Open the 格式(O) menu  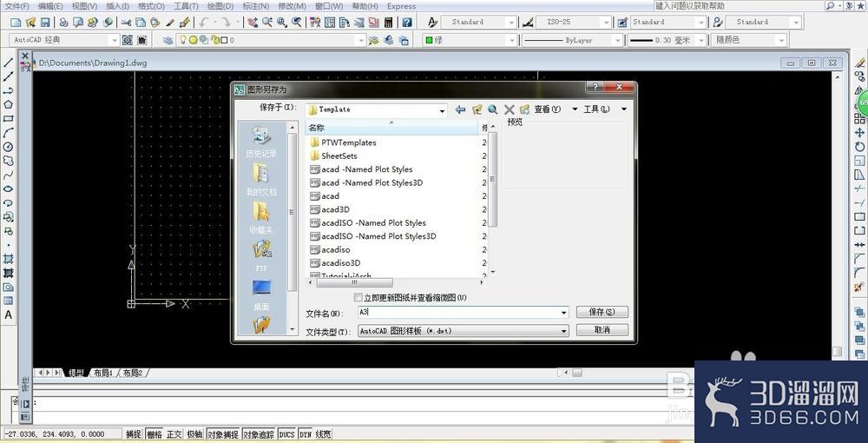coord(151,6)
